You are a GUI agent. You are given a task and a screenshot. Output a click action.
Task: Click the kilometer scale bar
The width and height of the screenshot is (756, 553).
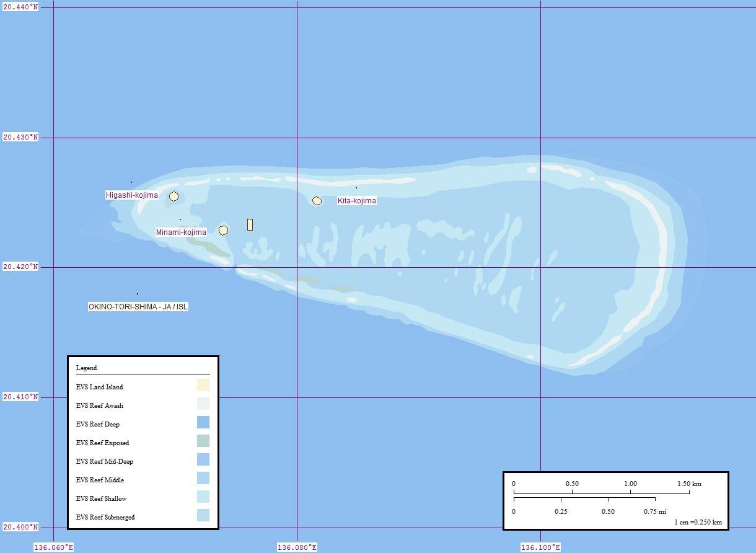pyautogui.click(x=601, y=492)
